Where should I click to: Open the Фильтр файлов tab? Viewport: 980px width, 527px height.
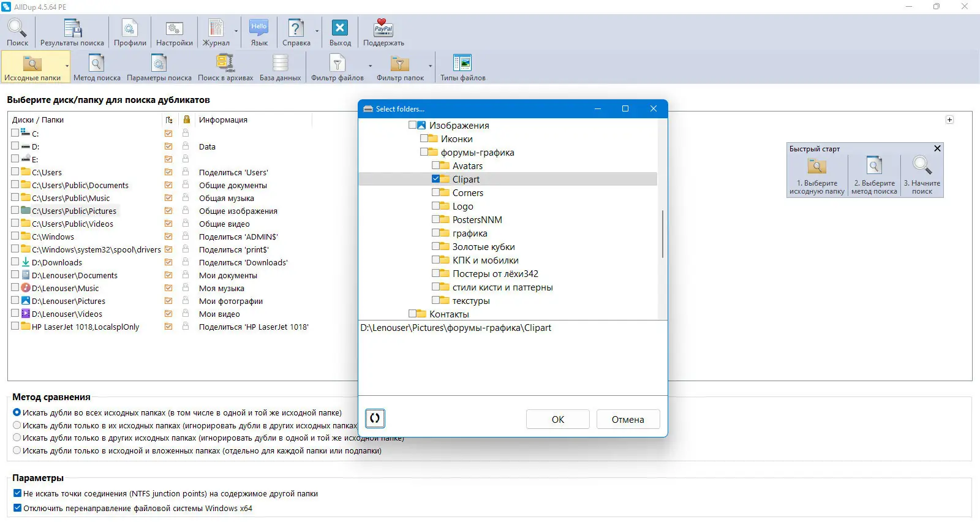[x=337, y=67]
